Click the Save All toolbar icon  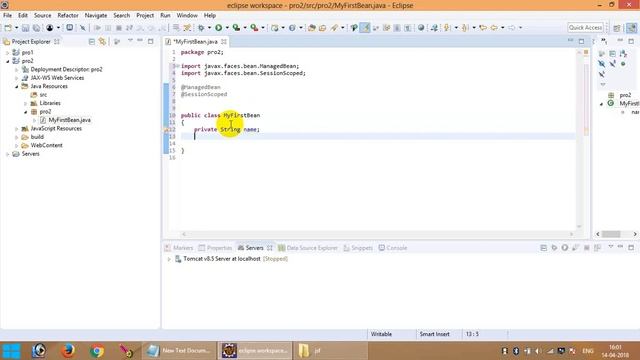point(36,28)
